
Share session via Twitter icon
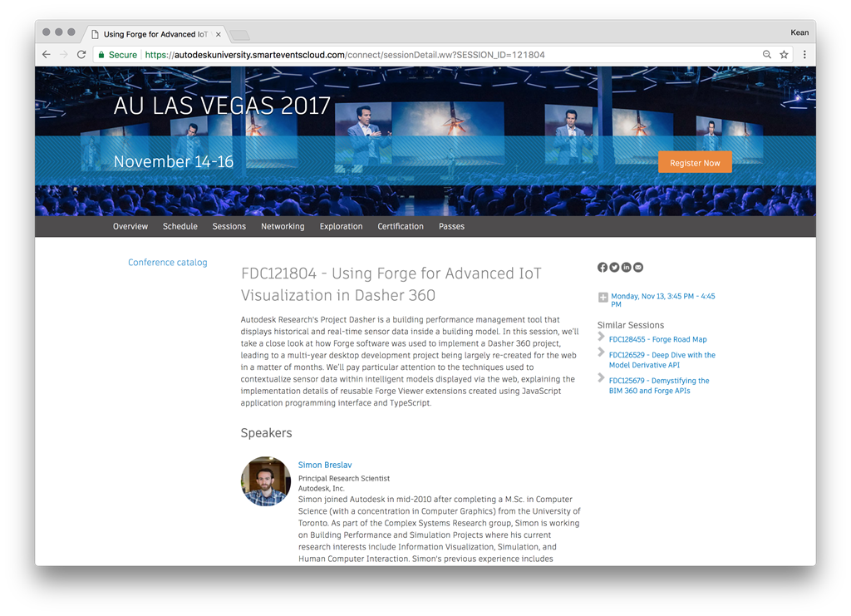point(614,268)
